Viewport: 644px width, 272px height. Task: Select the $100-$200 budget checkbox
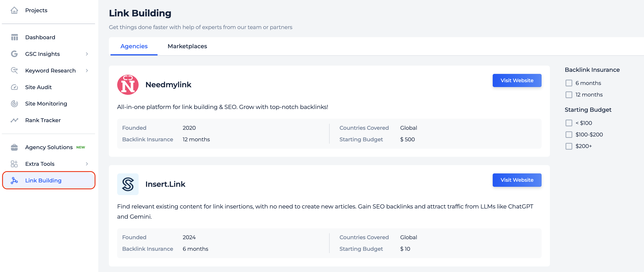click(x=569, y=134)
